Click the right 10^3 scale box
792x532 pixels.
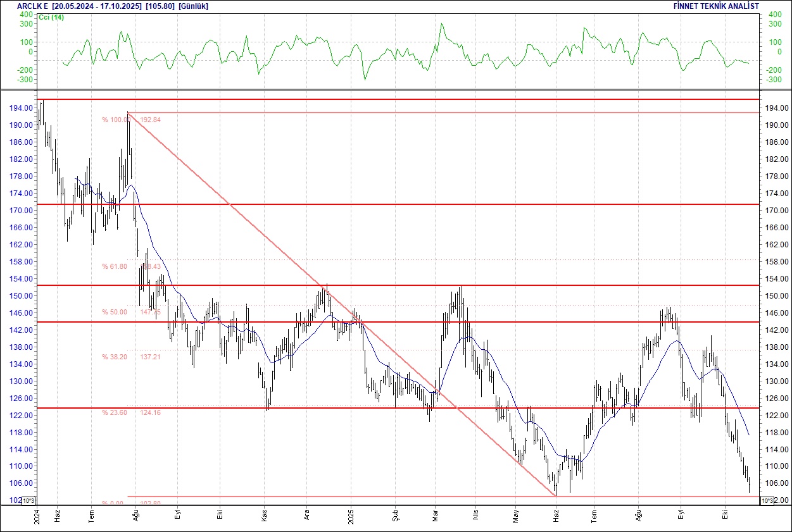coord(765,501)
